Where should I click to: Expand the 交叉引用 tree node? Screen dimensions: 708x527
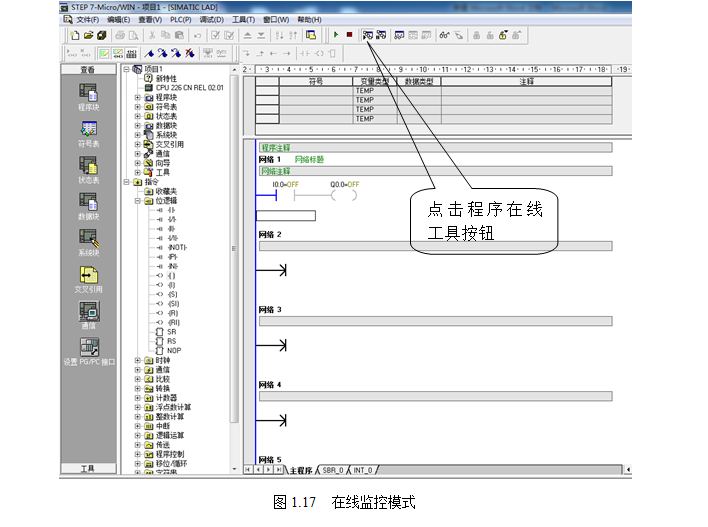click(x=138, y=145)
